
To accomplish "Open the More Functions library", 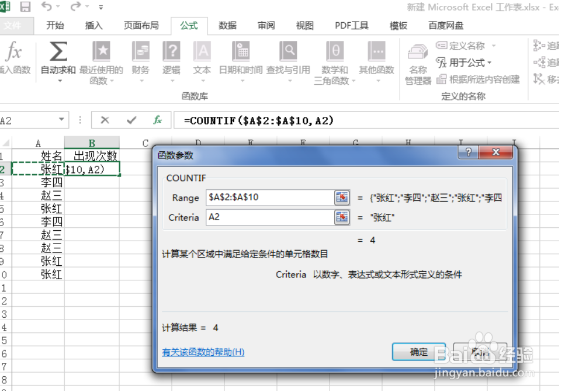I will [376, 51].
